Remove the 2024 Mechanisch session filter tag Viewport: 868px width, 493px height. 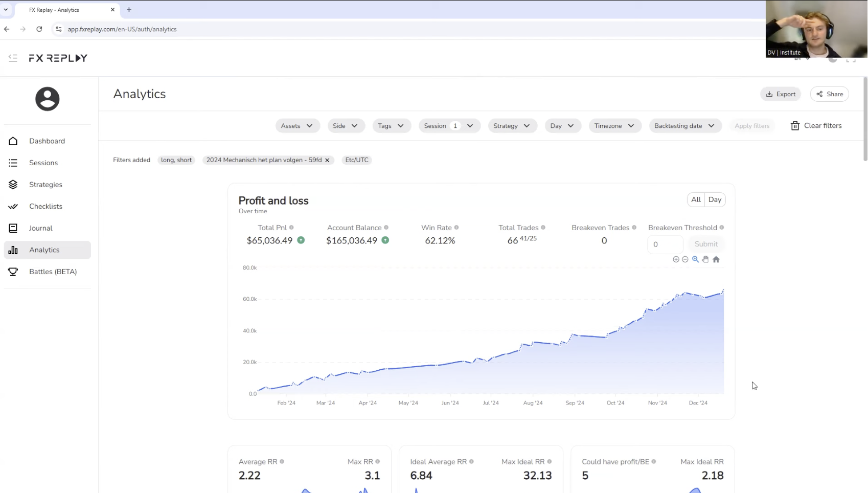(327, 160)
